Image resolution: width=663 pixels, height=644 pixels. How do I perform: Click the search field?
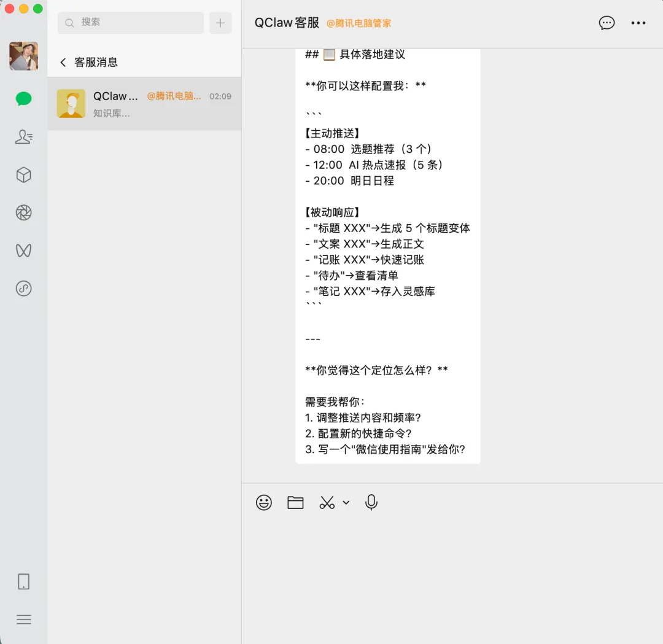coord(131,23)
